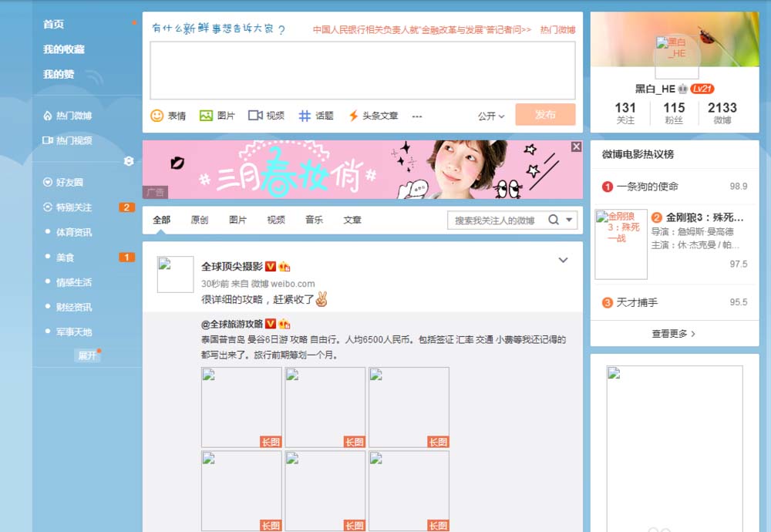View the 115 粉丝 followers count
This screenshot has width=771, height=532.
click(674, 113)
